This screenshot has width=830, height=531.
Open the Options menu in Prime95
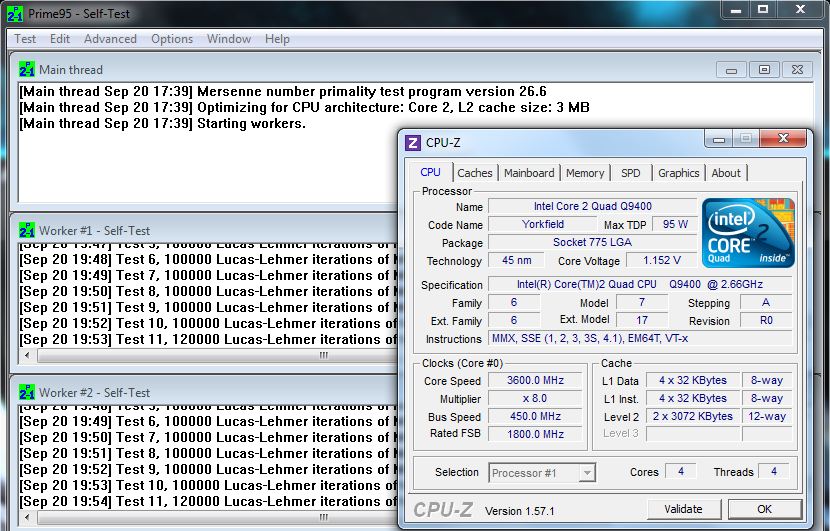point(172,39)
